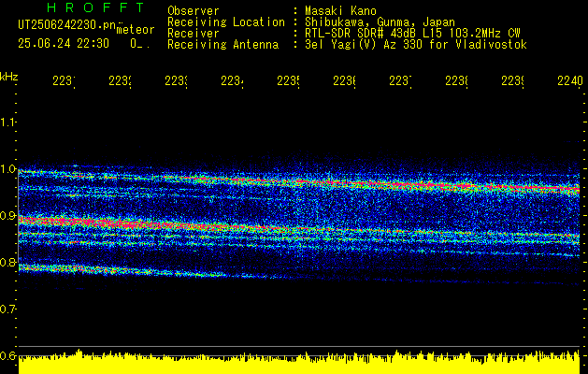
Task: Click the yellow signal level graph at bottom
Action: [299, 363]
